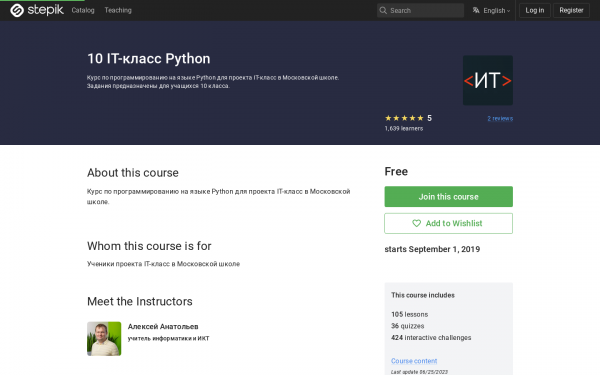
Task: Click the magnifier search icon
Action: [x=383, y=10]
